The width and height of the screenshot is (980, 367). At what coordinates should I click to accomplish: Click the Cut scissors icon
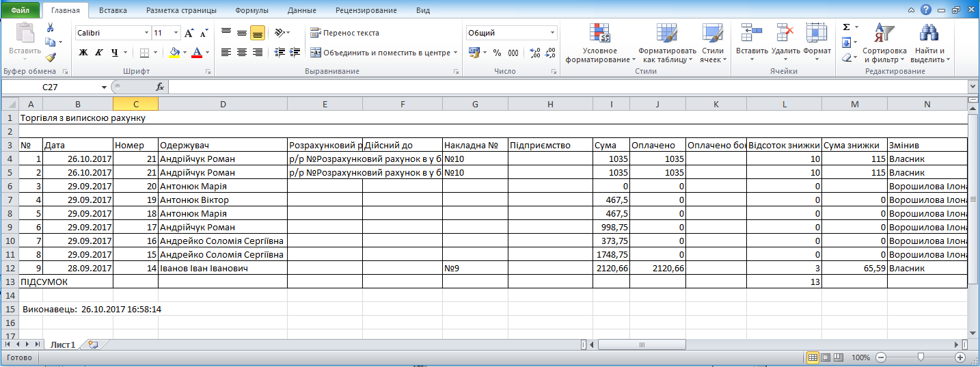coord(51,28)
